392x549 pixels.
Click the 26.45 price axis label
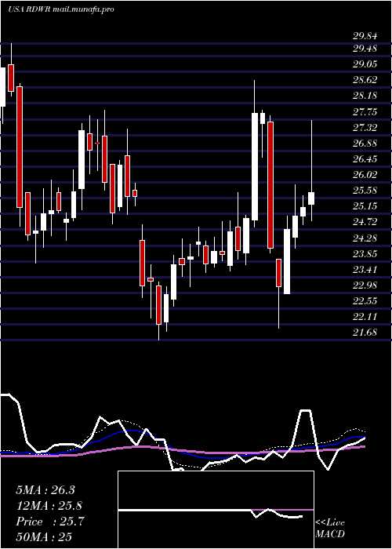point(365,159)
